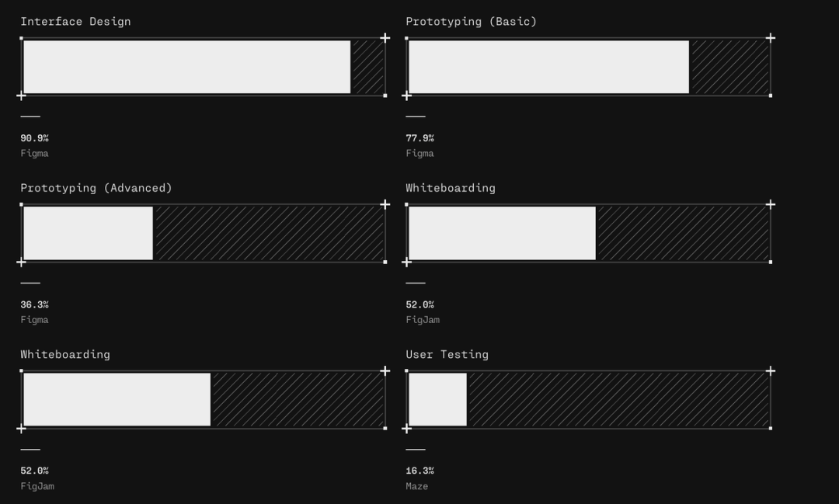Click the Maze tool label
The height and width of the screenshot is (504, 839).
417,486
